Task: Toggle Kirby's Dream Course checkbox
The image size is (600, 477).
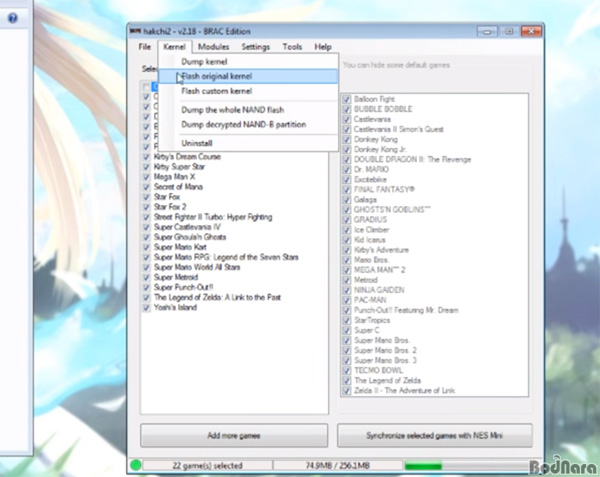Action: tap(146, 157)
